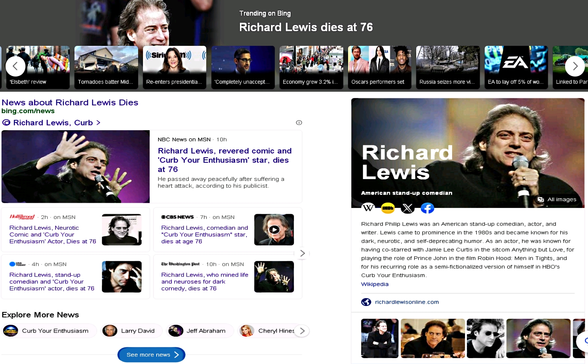The height and width of the screenshot is (364, 588).
Task: Visit richardlewisonline.com link
Action: coord(407,302)
